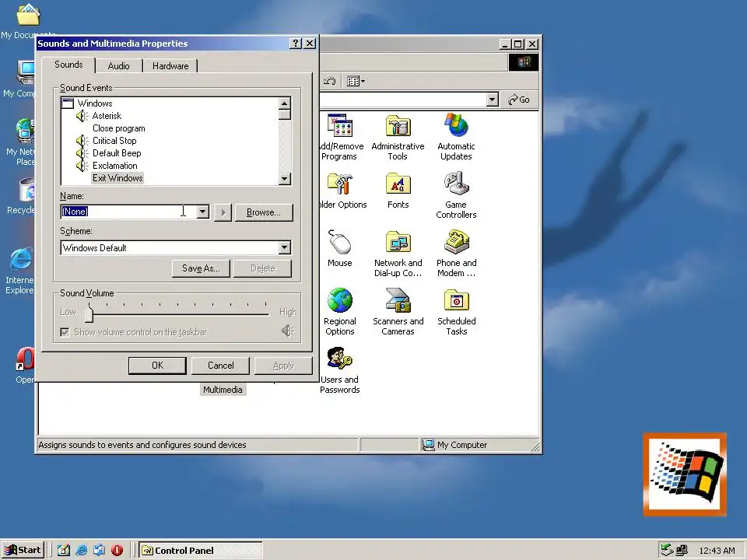Open Phone and Modem icon
The height and width of the screenshot is (560, 747).
click(x=457, y=243)
